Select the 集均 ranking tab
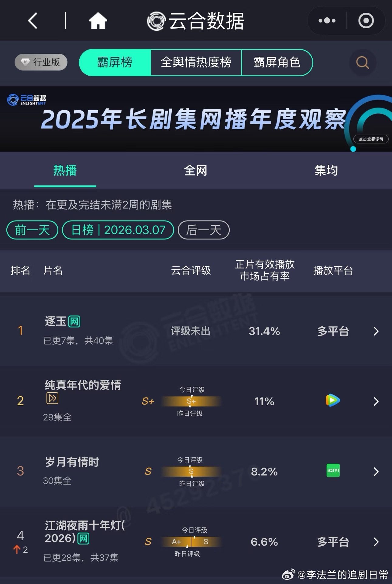The height and width of the screenshot is (584, 392). tap(327, 171)
